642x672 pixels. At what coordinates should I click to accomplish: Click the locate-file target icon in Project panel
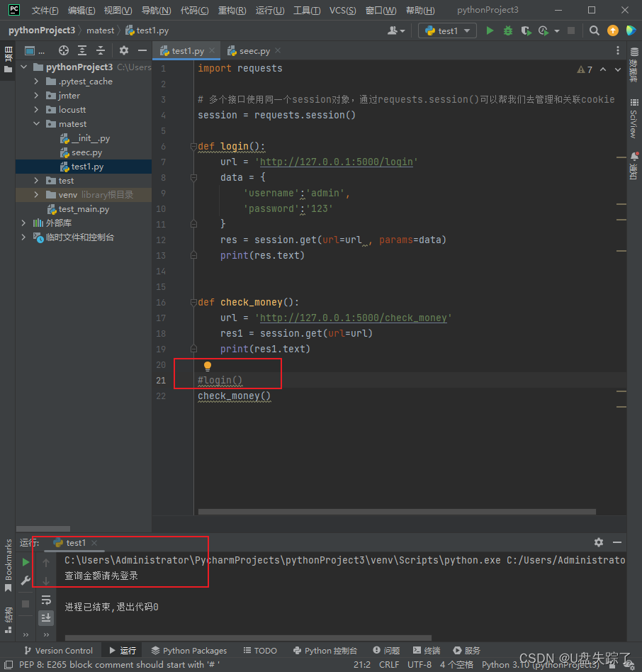click(x=64, y=50)
